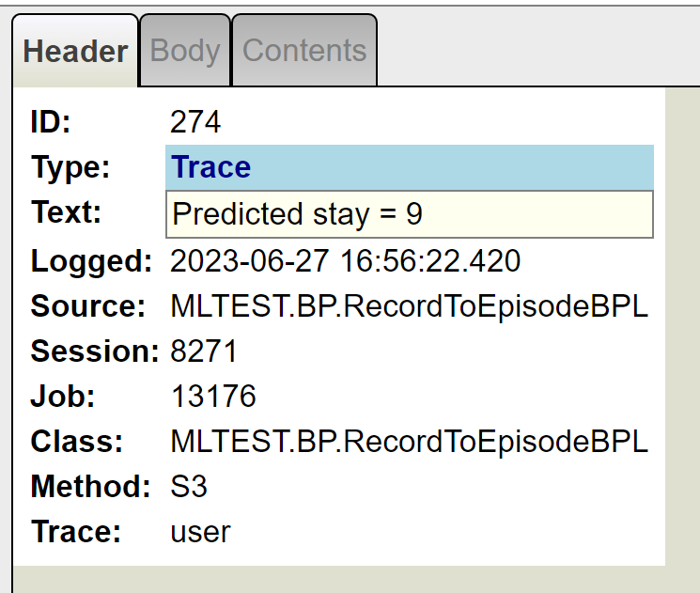Click the logged timestamp 2023-06-27 16:56:22.420
Image resolution: width=700 pixels, height=593 pixels.
(345, 260)
